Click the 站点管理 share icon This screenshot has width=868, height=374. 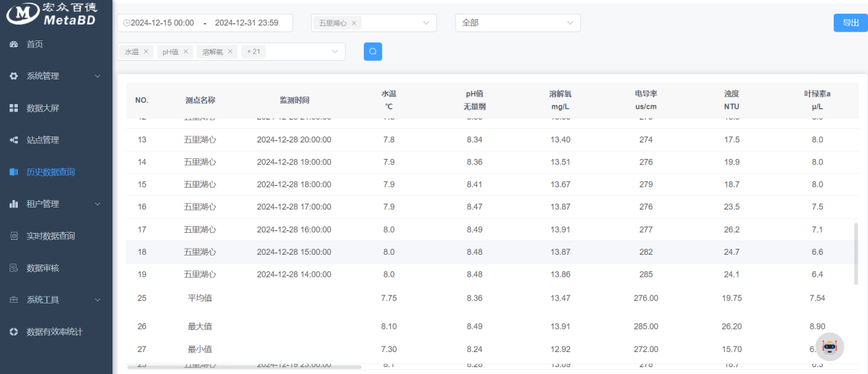point(14,140)
